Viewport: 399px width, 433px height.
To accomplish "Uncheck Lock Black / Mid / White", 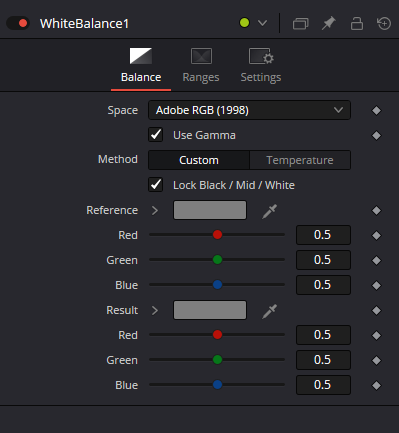I will (156, 185).
